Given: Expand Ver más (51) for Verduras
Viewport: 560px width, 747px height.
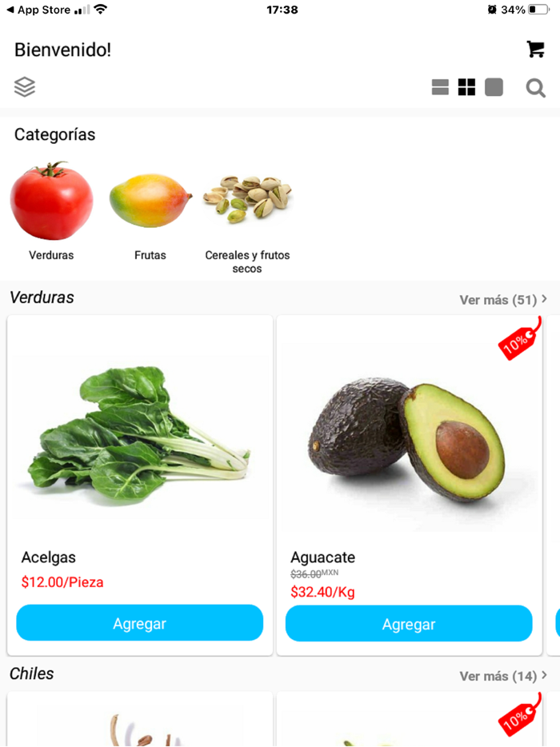Looking at the screenshot, I should point(503,300).
